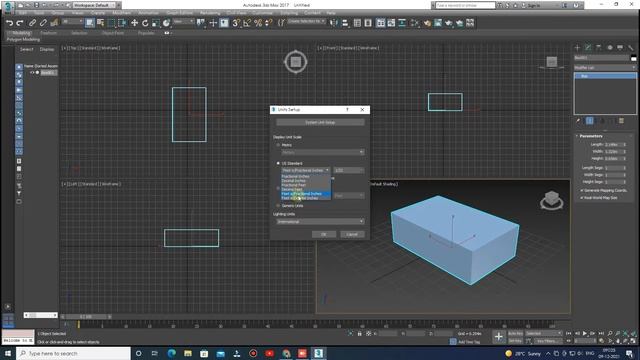Switch to the Modeling ribbon tab
The height and width of the screenshot is (360, 640).
click(21, 33)
